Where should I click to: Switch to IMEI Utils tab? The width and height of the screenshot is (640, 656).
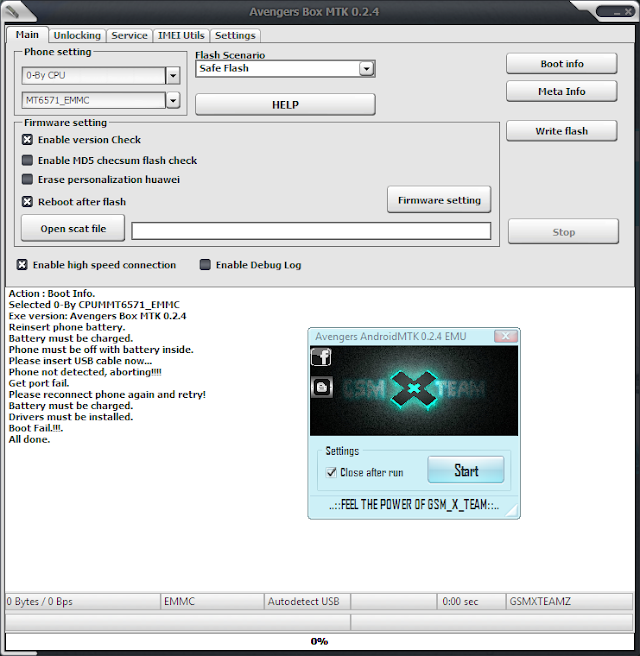coord(181,36)
